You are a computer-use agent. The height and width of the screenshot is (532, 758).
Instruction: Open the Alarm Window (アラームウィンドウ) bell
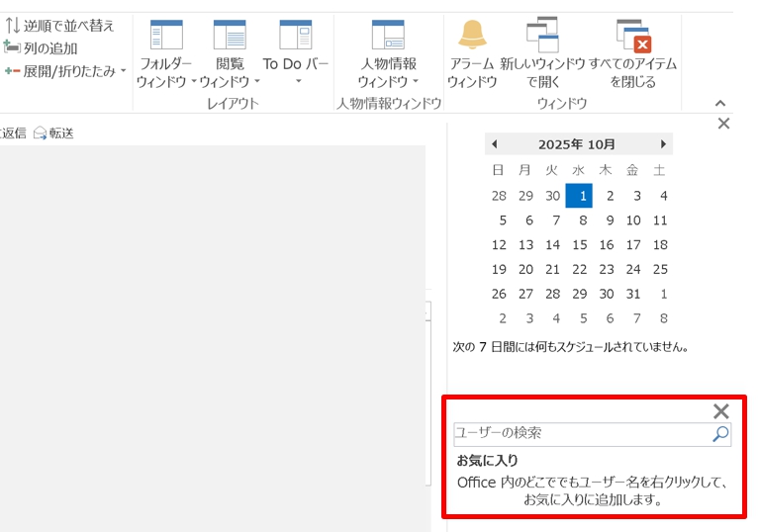(472, 36)
